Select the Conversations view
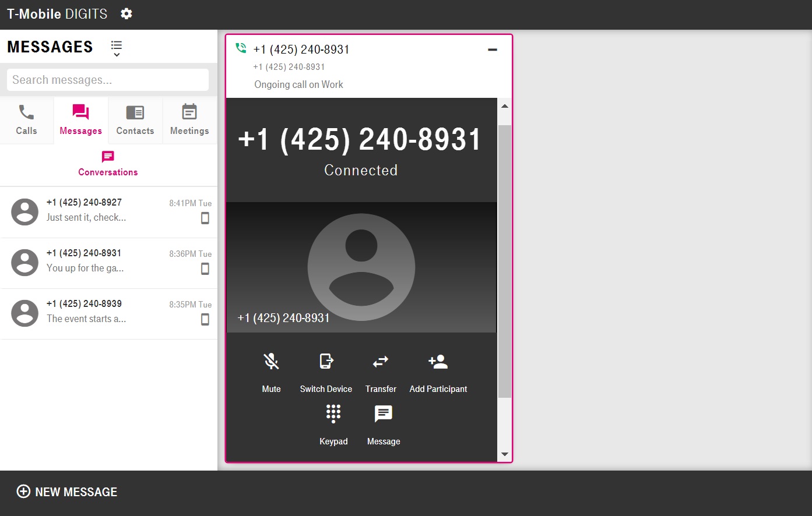The width and height of the screenshot is (812, 516). click(108, 164)
